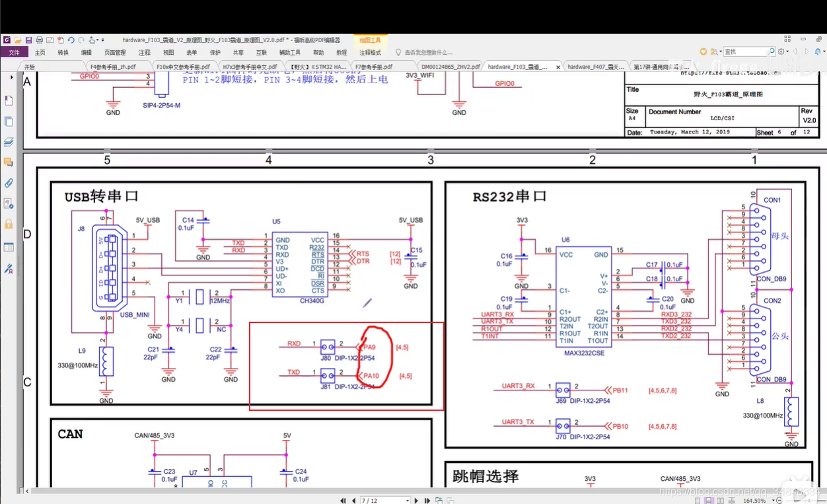Image resolution: width=827 pixels, height=504 pixels.
Task: Click the create new PDF icon in quick toolbar
Action: 60,40
